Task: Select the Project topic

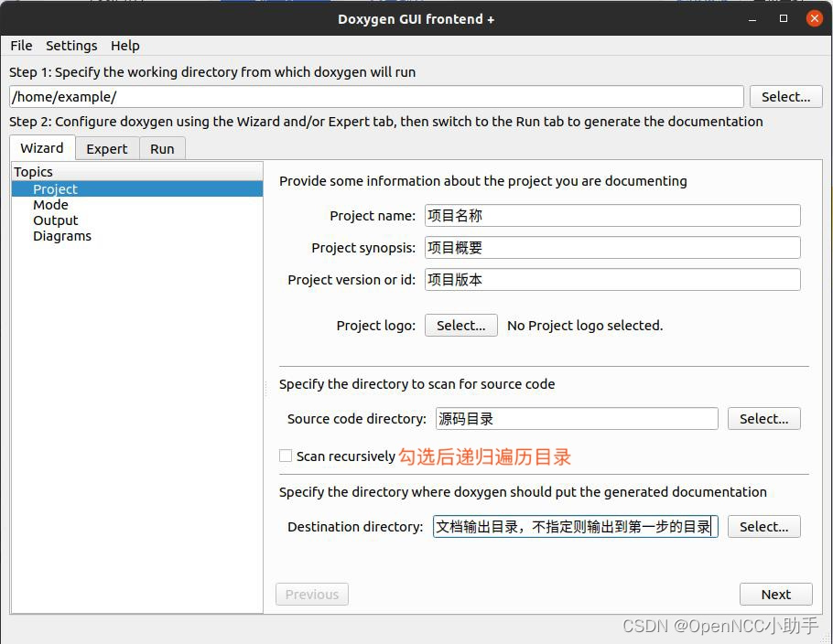Action: (137, 189)
